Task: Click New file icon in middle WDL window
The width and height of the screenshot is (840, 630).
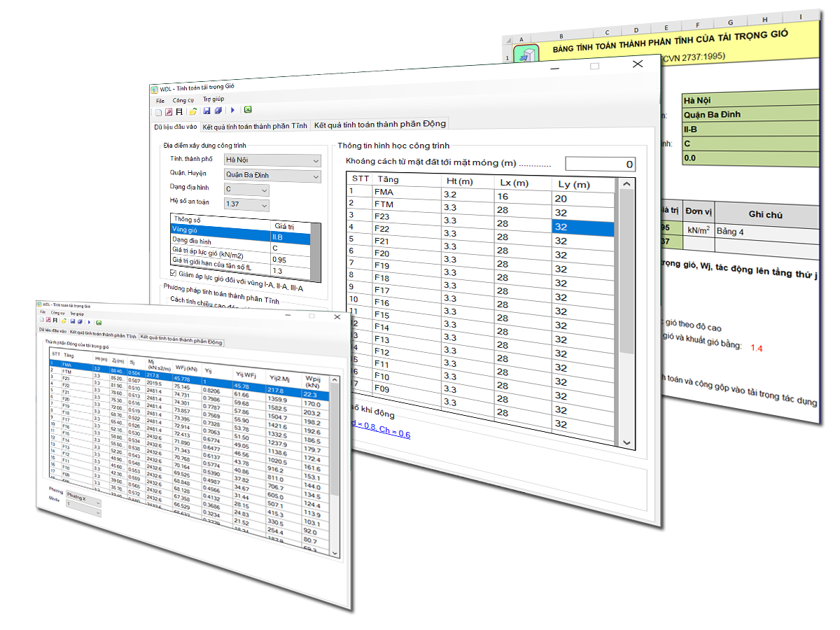Action: tap(158, 111)
